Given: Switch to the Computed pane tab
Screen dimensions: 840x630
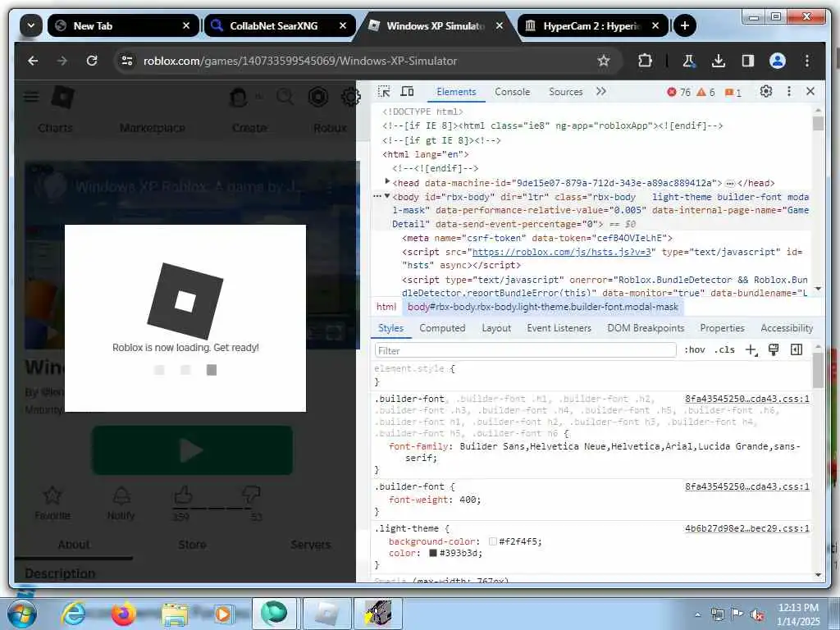Looking at the screenshot, I should tap(442, 328).
